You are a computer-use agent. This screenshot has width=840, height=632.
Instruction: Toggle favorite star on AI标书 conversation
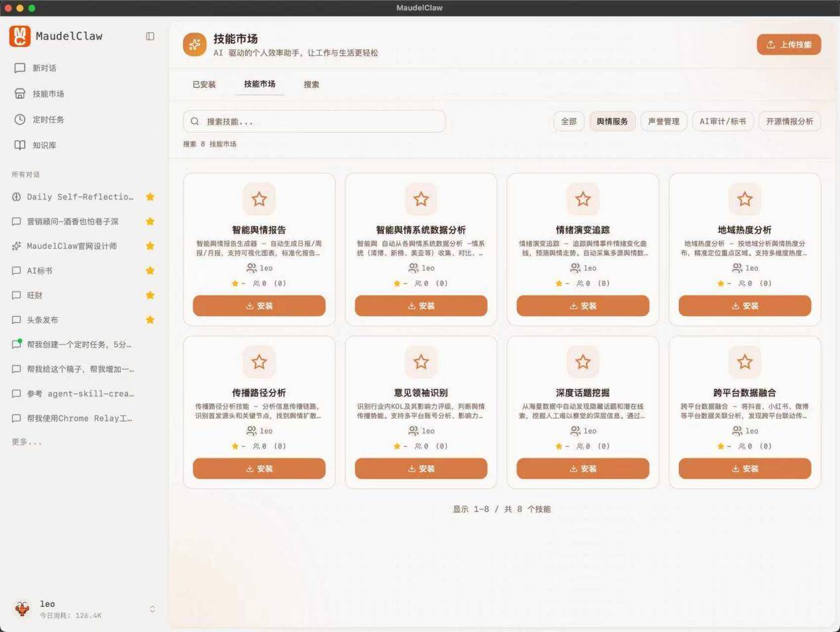150,270
